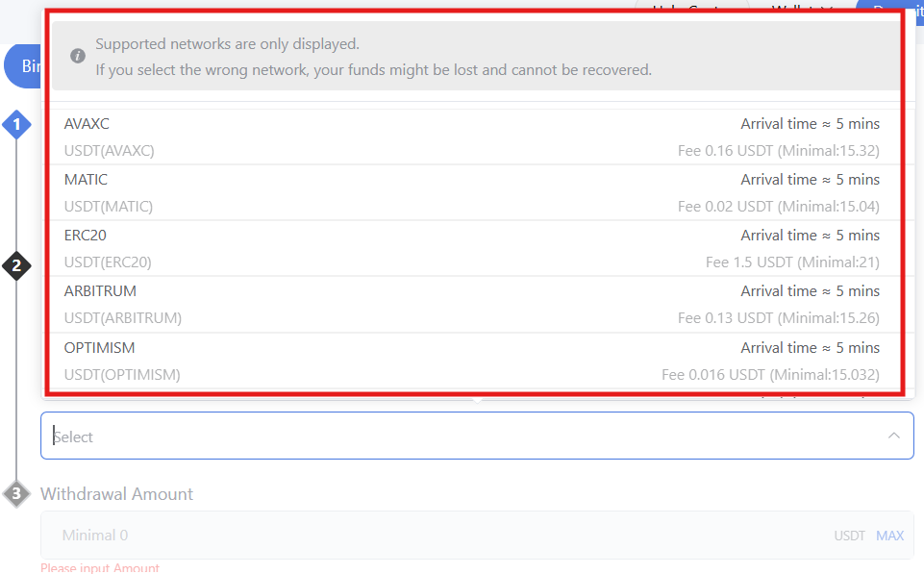Click the step 2 diamond marker
The image size is (924, 574).
(x=16, y=265)
